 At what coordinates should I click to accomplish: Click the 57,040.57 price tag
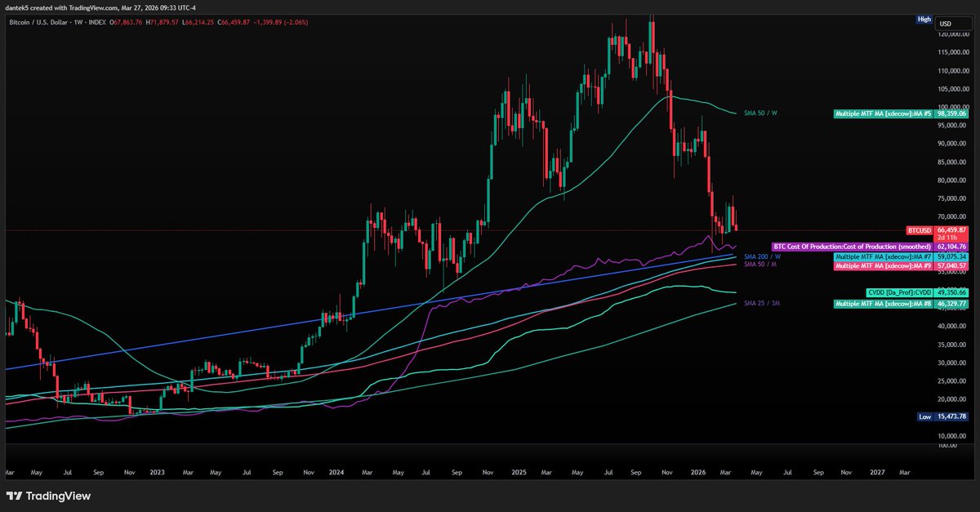[952, 266]
